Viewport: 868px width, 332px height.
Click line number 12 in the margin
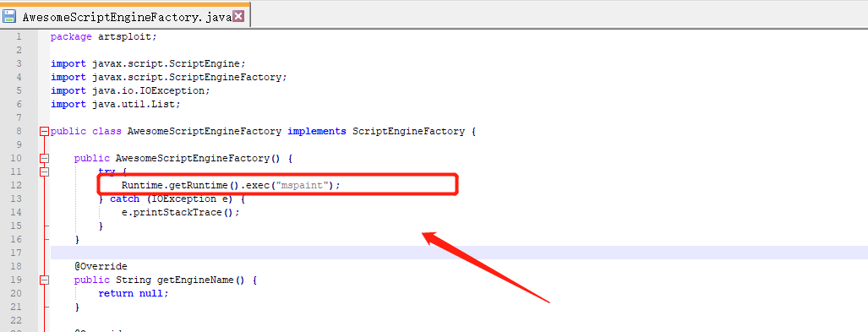point(16,185)
